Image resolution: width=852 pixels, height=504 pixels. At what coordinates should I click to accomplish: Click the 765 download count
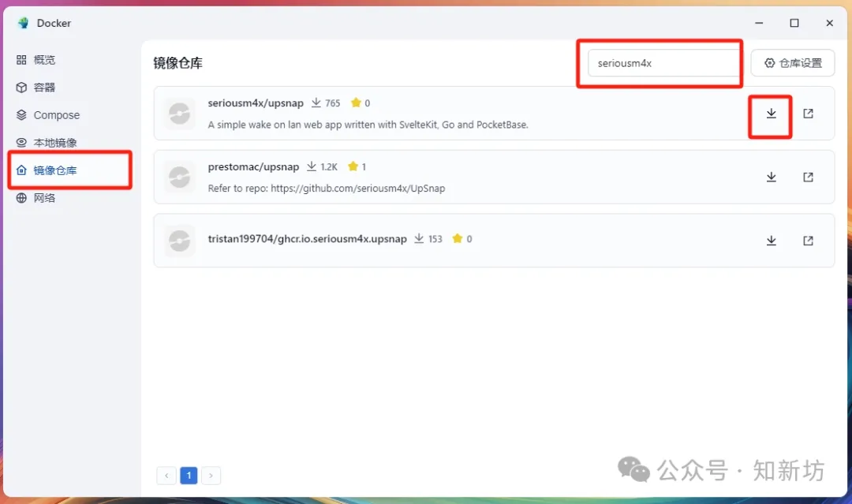(x=333, y=103)
